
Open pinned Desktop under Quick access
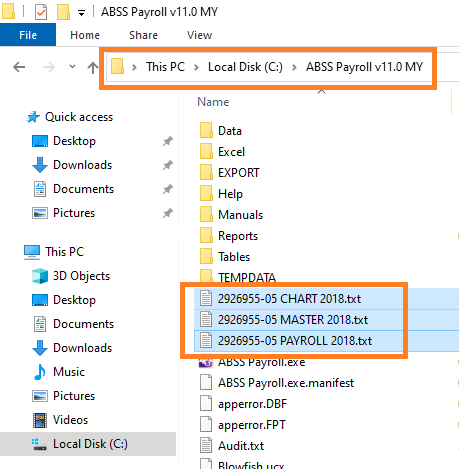[74, 141]
